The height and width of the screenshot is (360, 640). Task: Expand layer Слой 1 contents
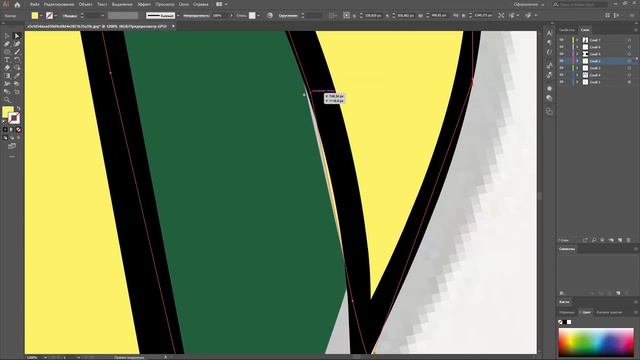(x=577, y=82)
